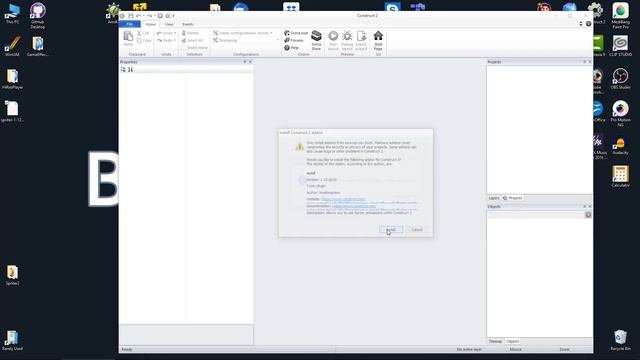Open the Documentation link in the addon dialog
Image resolution: width=640 pixels, height=360 pixels.
353,206
